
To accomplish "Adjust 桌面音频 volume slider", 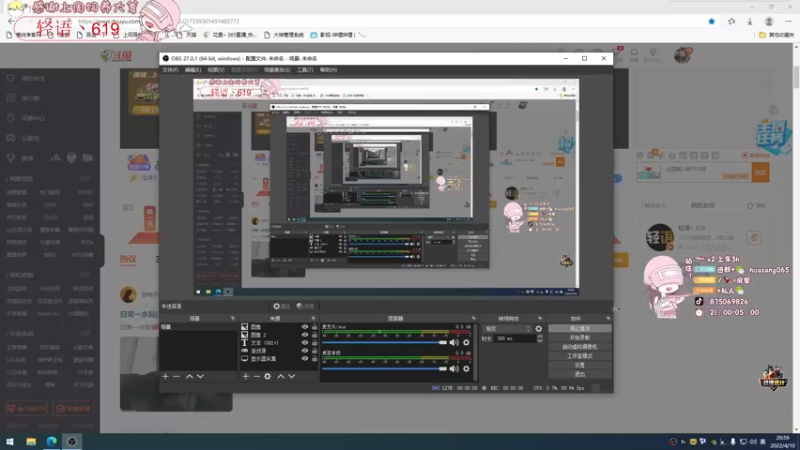I will pos(384,368).
